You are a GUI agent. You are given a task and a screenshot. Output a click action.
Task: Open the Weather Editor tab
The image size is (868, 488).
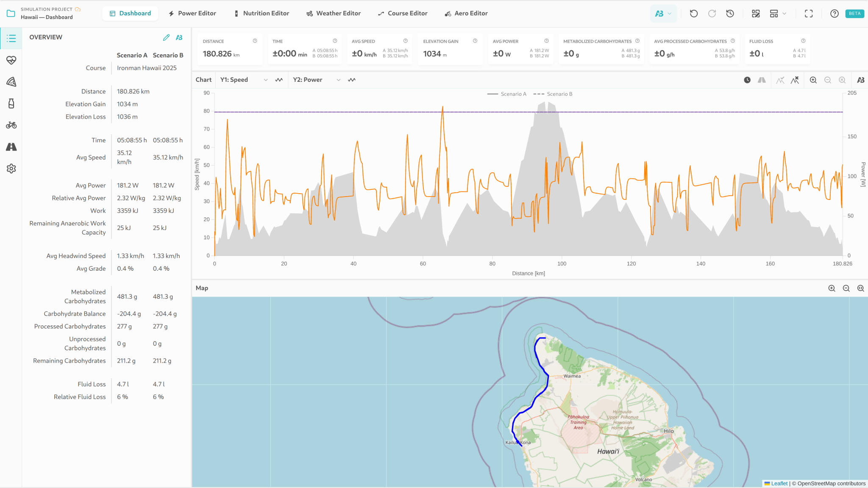334,14
